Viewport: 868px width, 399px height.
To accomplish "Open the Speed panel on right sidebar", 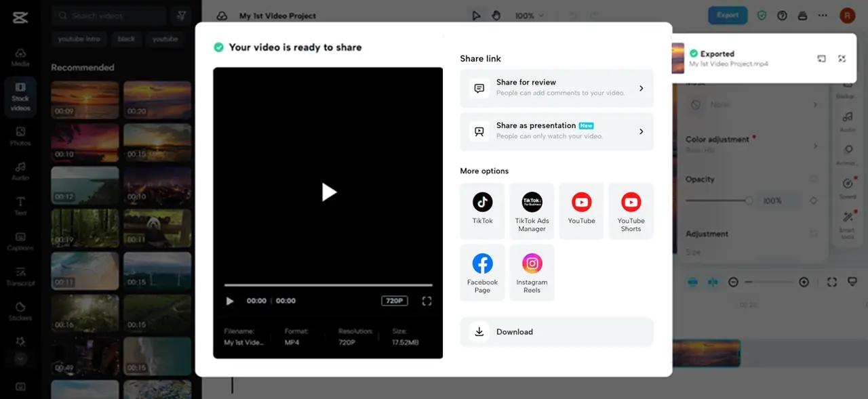I will [x=848, y=188].
